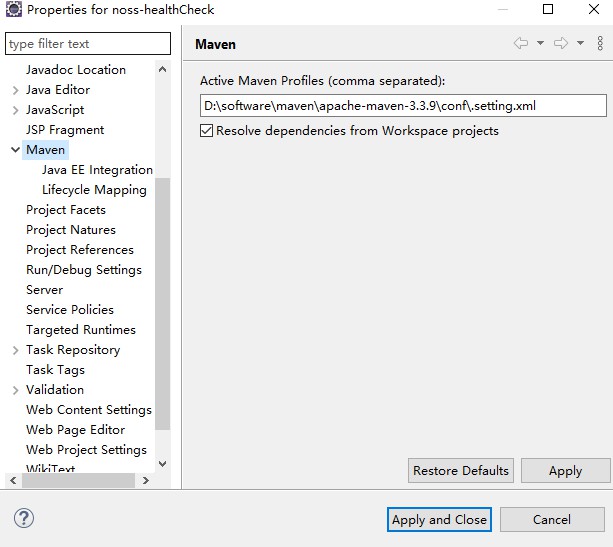
Task: Select Project References in the tree
Action: tap(80, 249)
